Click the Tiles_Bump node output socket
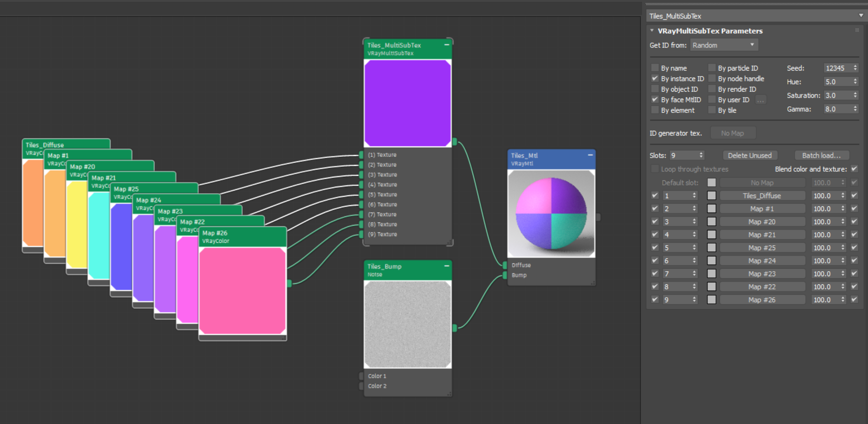Image resolution: width=868 pixels, height=424 pixels. (x=454, y=328)
